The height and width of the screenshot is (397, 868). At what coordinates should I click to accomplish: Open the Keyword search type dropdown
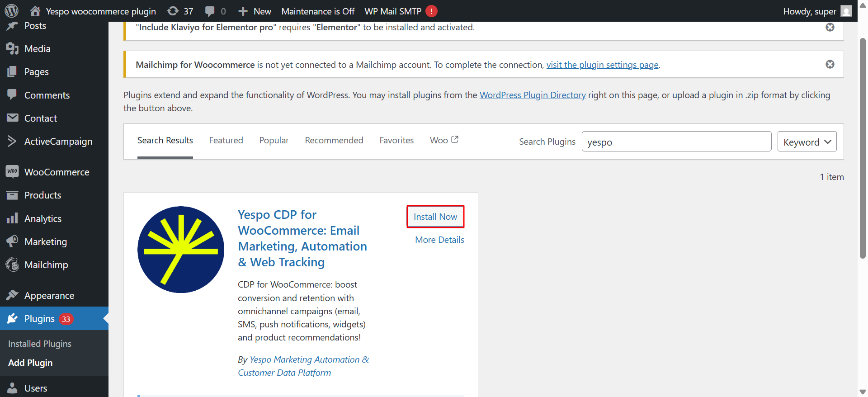[x=807, y=142]
